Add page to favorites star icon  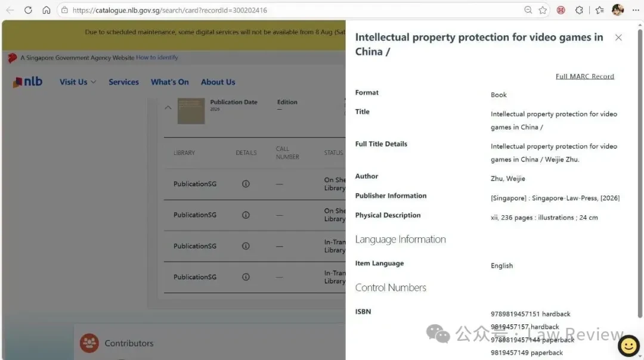pos(543,10)
